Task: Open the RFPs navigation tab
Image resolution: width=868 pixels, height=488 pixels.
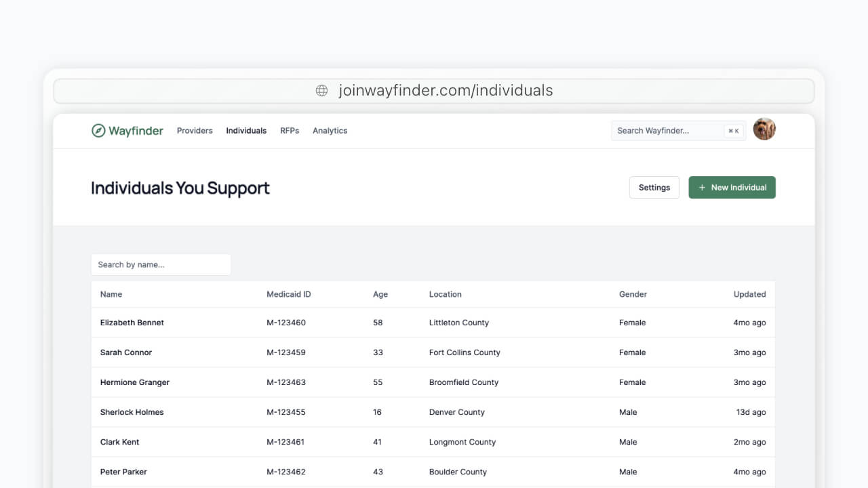Action: point(290,130)
